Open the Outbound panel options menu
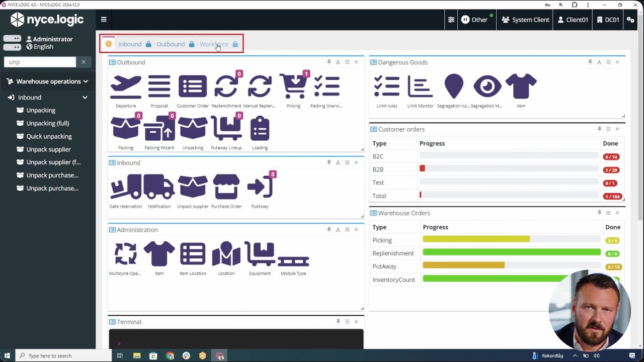The height and width of the screenshot is (362, 644). pos(347,62)
